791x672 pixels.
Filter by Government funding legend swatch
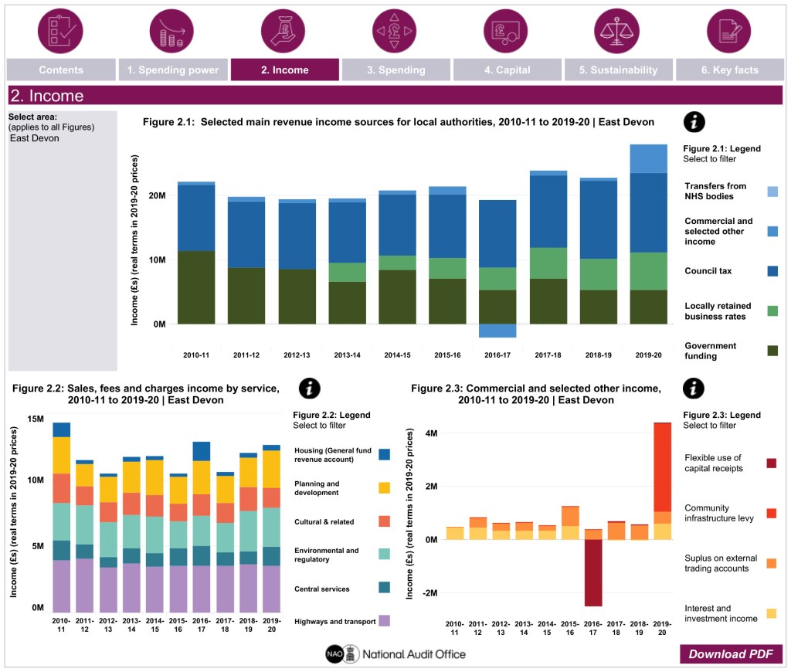(x=772, y=351)
